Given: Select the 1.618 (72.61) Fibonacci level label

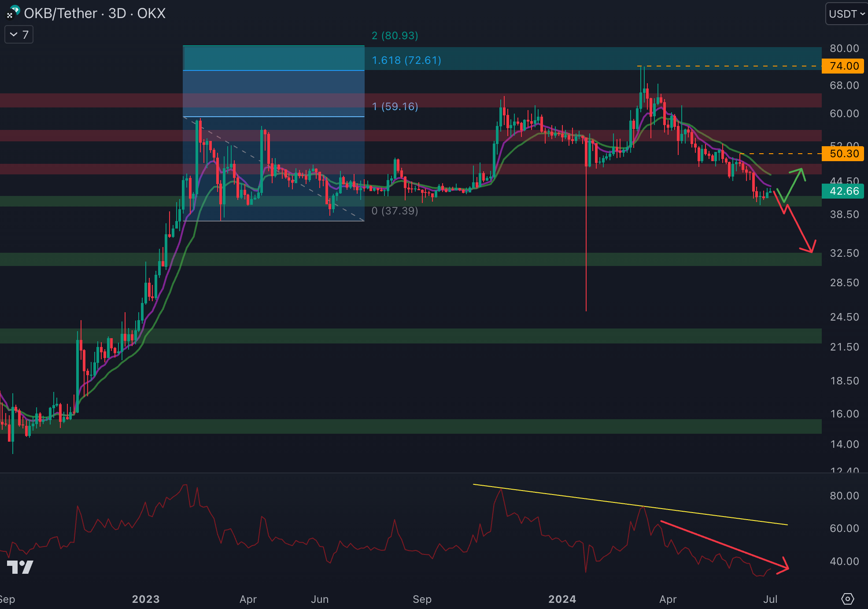Looking at the screenshot, I should point(406,60).
